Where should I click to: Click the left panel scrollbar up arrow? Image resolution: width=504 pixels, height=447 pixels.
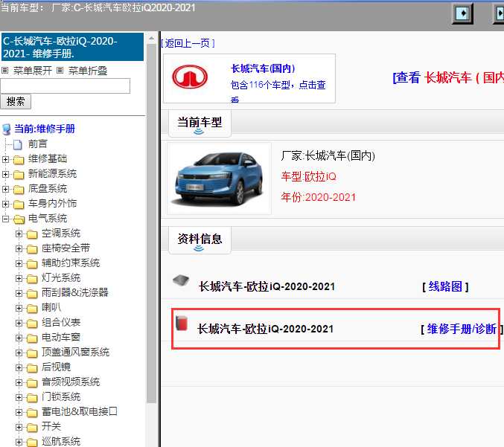pos(151,38)
